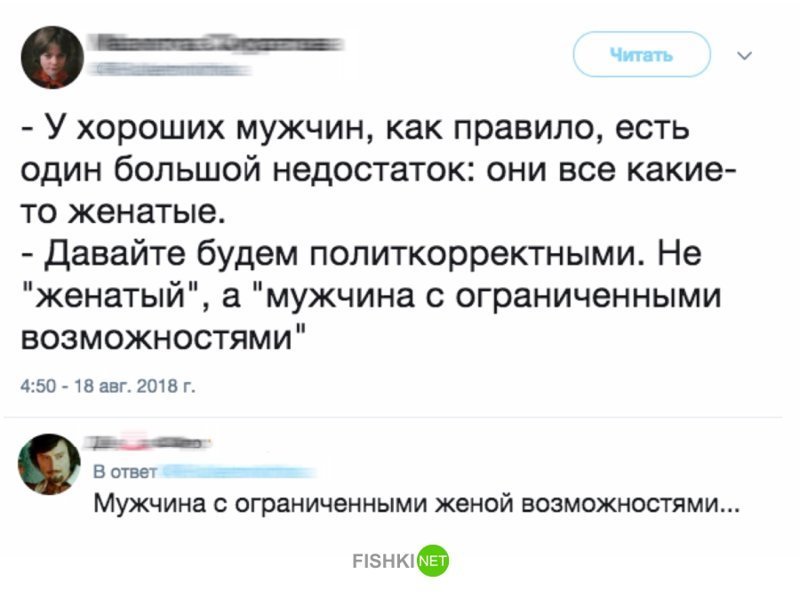Open the reply author's avatar picture
The width and height of the screenshot is (800, 598).
click(49, 464)
